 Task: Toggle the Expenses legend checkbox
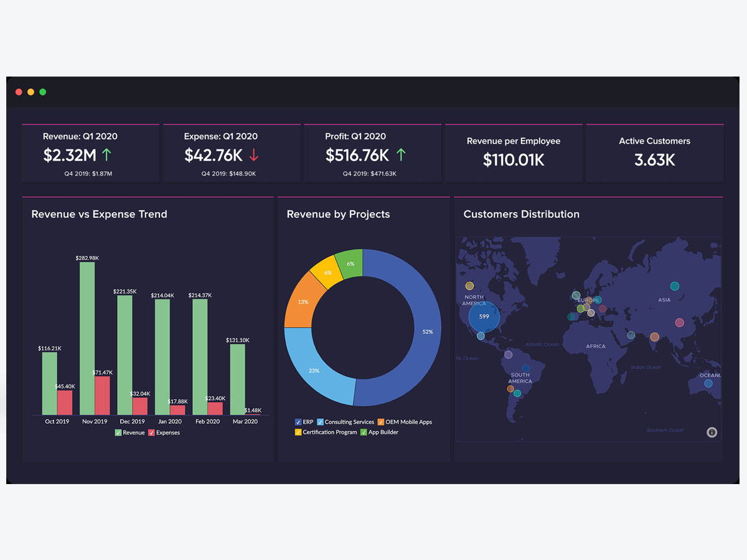click(x=151, y=432)
